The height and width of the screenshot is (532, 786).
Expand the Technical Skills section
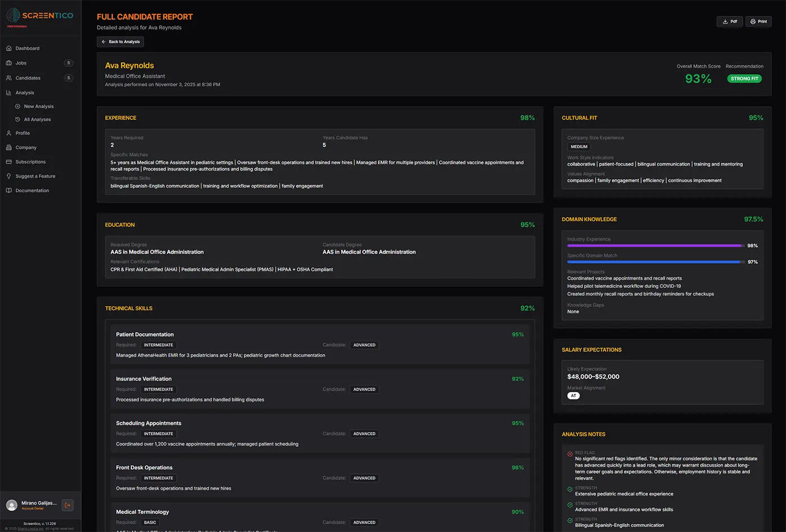click(127, 308)
